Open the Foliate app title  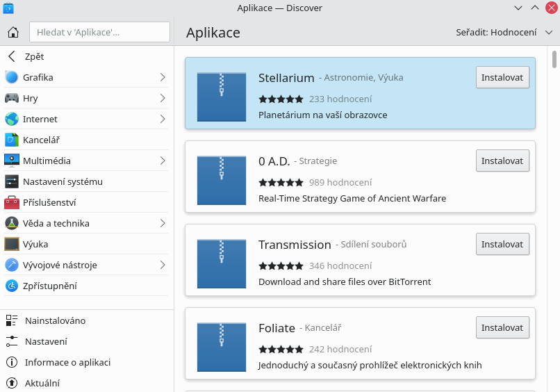point(277,328)
